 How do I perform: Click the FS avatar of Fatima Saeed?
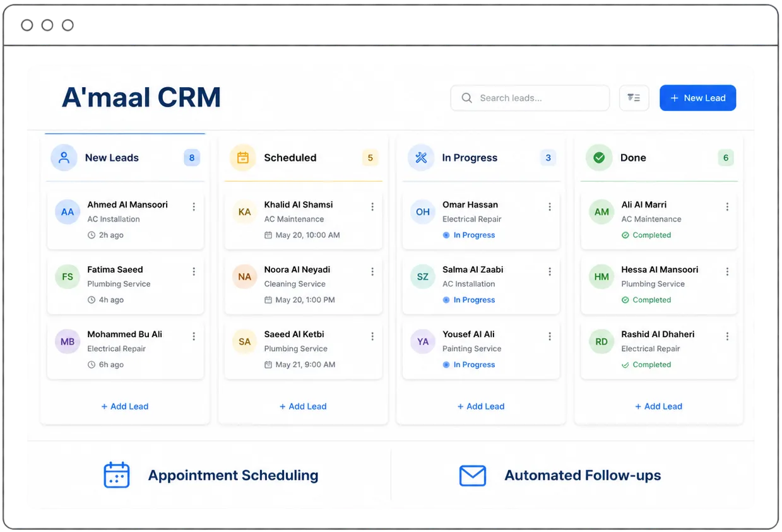[x=68, y=276]
